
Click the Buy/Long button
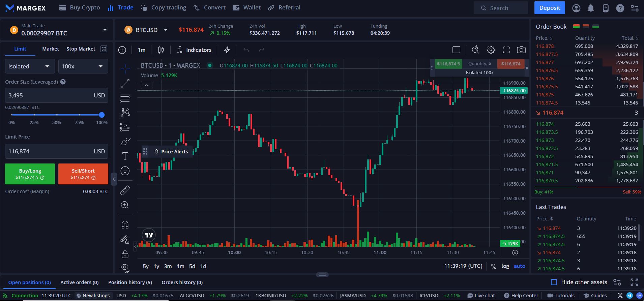30,174
